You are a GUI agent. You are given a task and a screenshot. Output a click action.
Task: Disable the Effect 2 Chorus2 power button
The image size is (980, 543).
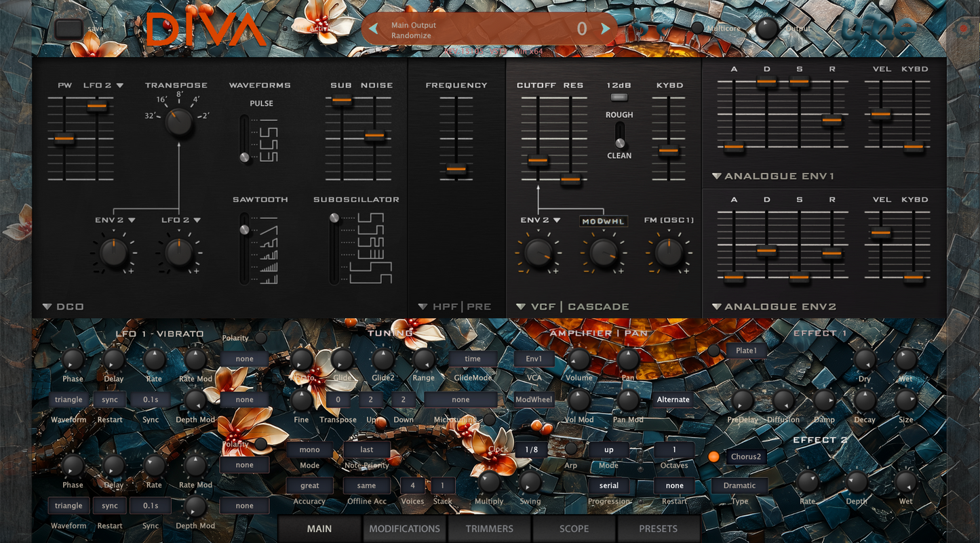(x=713, y=457)
